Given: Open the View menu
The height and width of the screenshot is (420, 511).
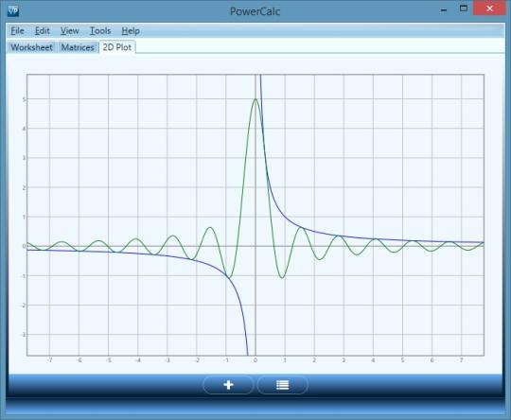Looking at the screenshot, I should (70, 31).
